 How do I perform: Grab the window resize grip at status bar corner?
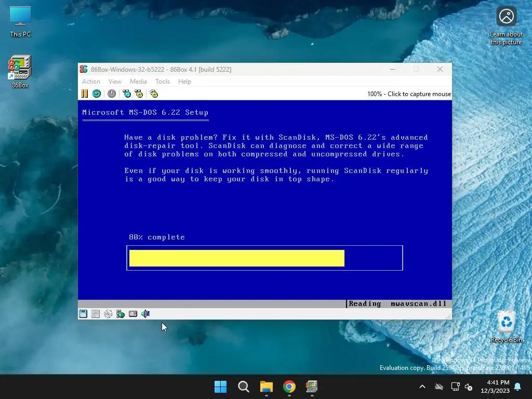point(448,316)
